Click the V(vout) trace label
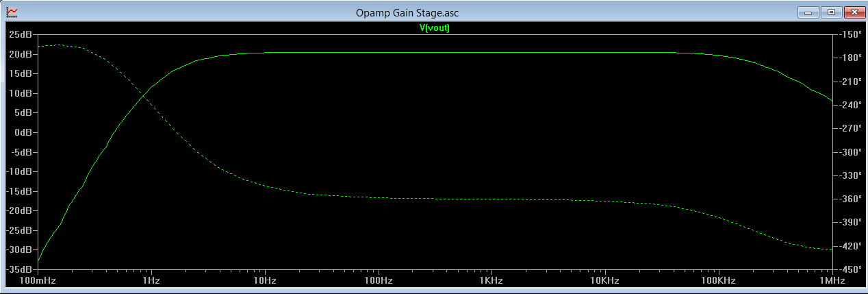This screenshot has width=868, height=294. coord(434,28)
